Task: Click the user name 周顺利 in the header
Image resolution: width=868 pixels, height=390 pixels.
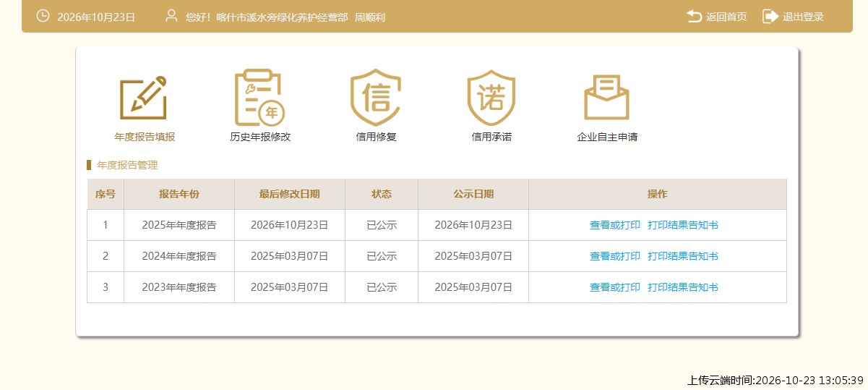Action: (x=370, y=17)
